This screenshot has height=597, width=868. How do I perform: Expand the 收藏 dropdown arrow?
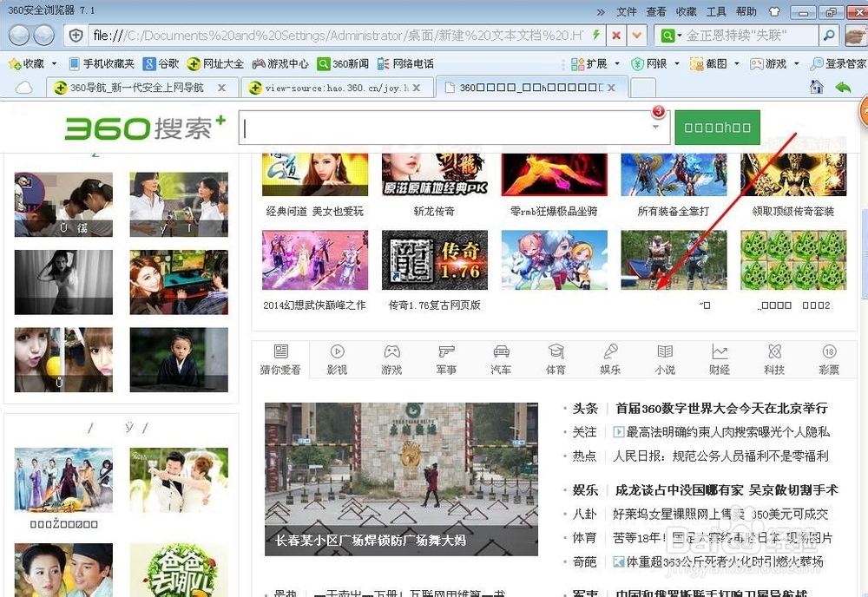[x=54, y=64]
